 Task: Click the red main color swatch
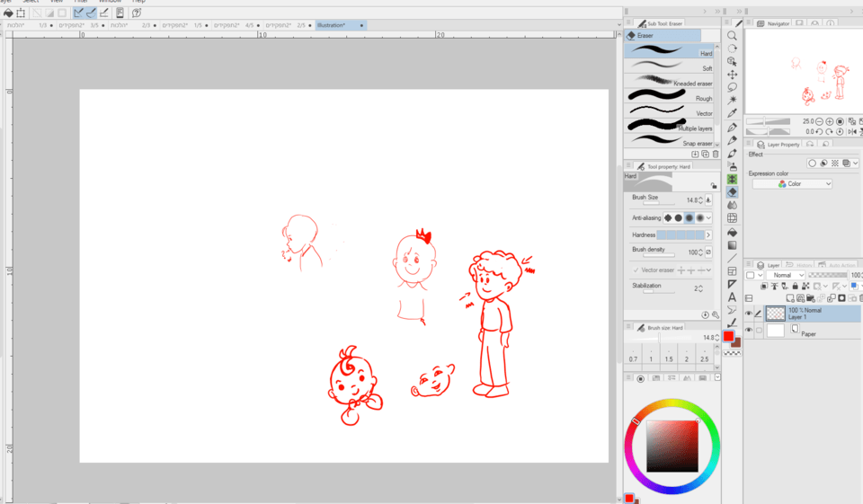tap(729, 336)
